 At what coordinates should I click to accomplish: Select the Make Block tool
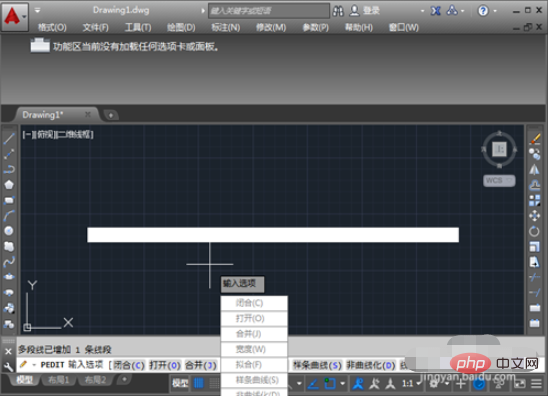(x=9, y=324)
